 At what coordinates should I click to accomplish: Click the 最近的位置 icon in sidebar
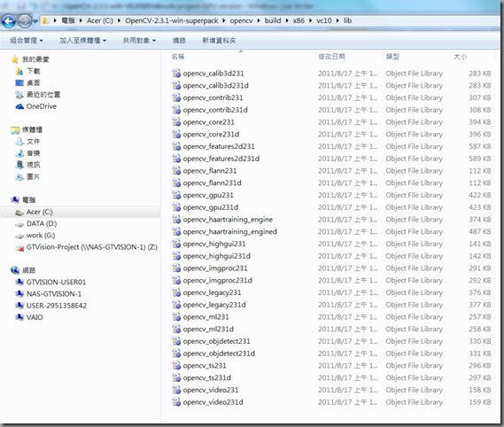coord(19,95)
